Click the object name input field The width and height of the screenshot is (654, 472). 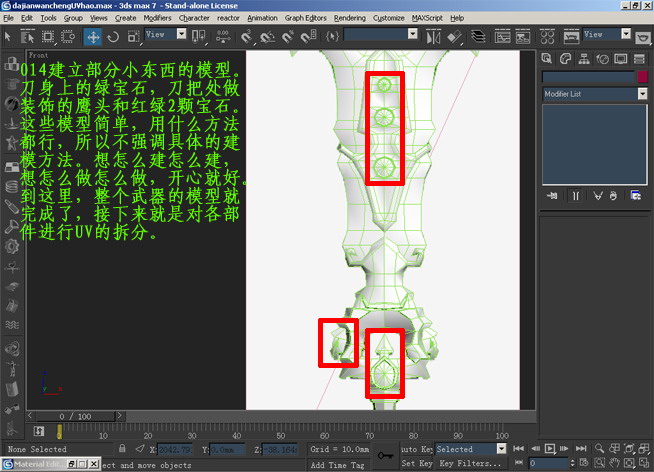(587, 77)
